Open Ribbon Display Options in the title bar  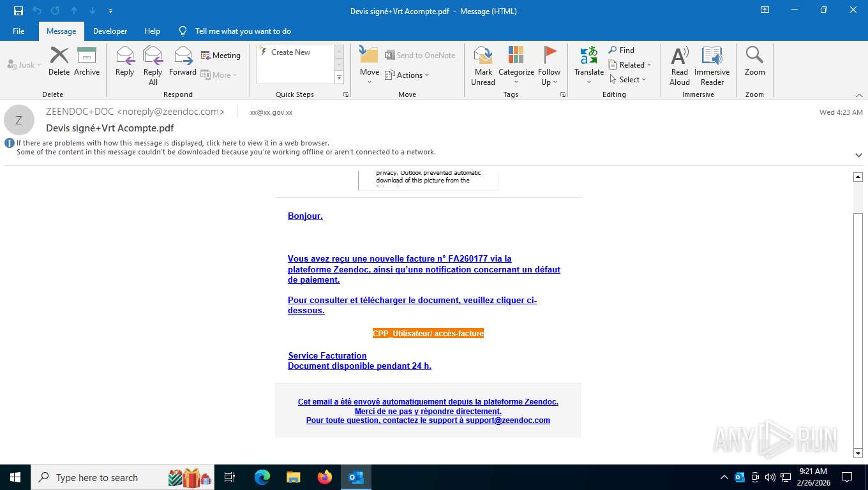click(765, 10)
